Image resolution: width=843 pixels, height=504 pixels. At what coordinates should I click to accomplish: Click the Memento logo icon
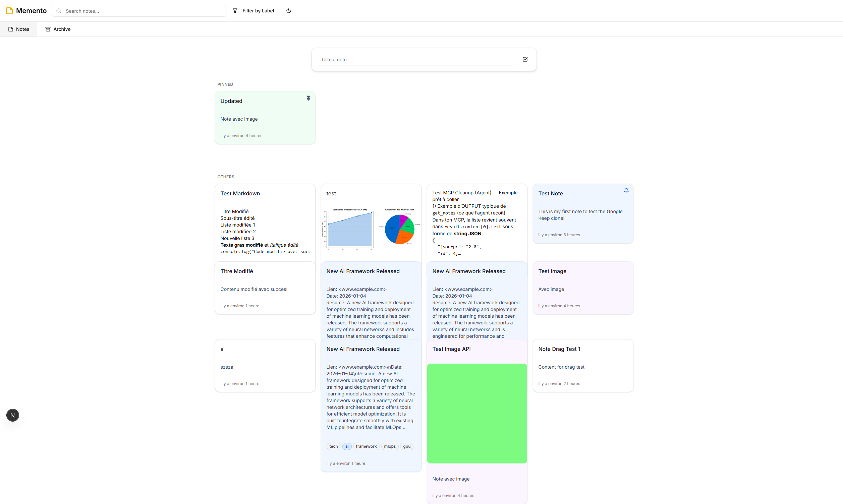[9, 11]
